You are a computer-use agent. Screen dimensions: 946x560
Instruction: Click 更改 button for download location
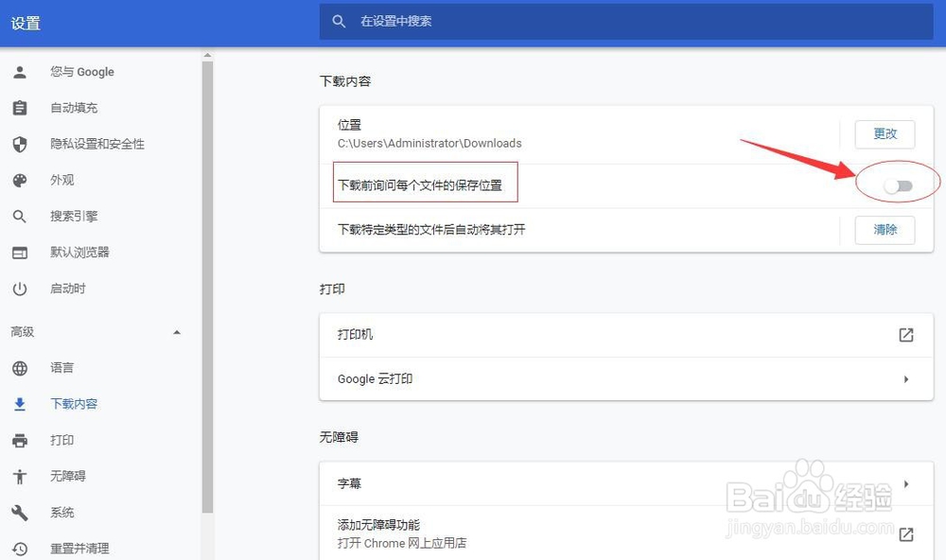[885, 134]
